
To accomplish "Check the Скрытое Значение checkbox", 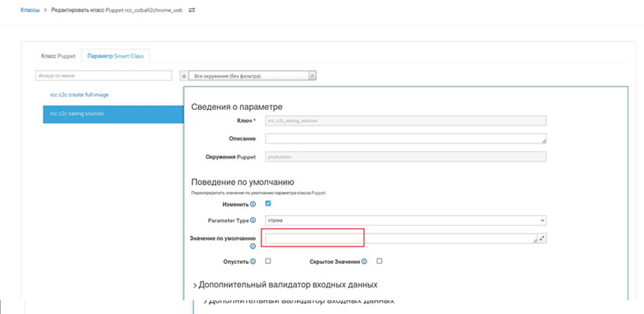I will click(380, 261).
